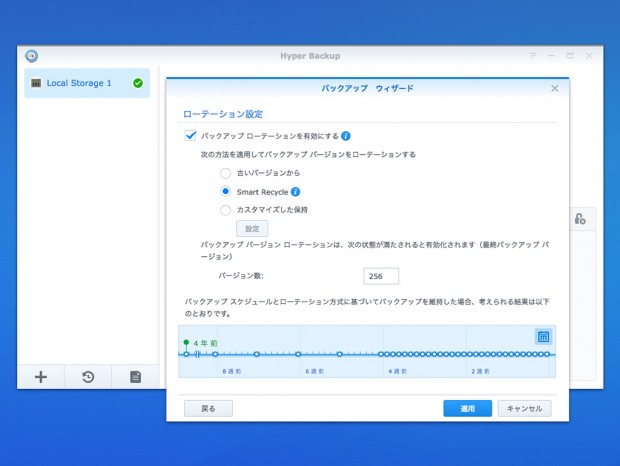The image size is (620, 466).
Task: Click the lock icon in Hyper Backup window
Action: coord(580,219)
